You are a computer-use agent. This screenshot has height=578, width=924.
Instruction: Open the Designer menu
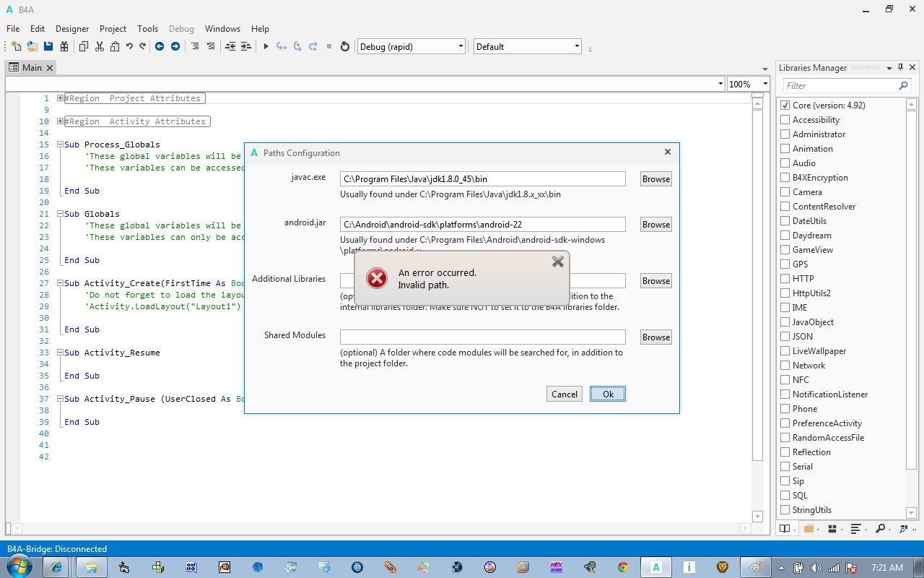click(72, 29)
